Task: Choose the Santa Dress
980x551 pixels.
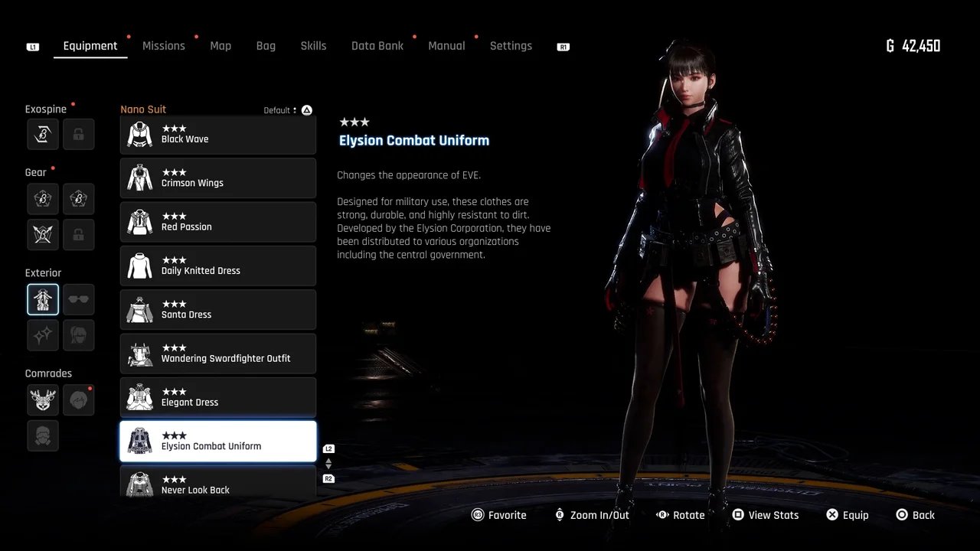Action: point(218,310)
